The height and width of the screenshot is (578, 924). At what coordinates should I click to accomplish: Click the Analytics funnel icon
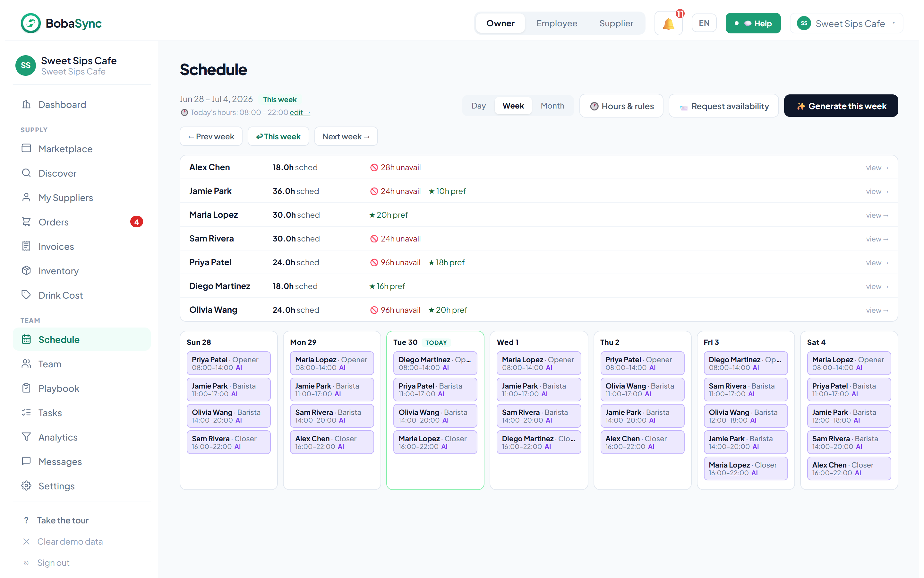click(x=26, y=437)
